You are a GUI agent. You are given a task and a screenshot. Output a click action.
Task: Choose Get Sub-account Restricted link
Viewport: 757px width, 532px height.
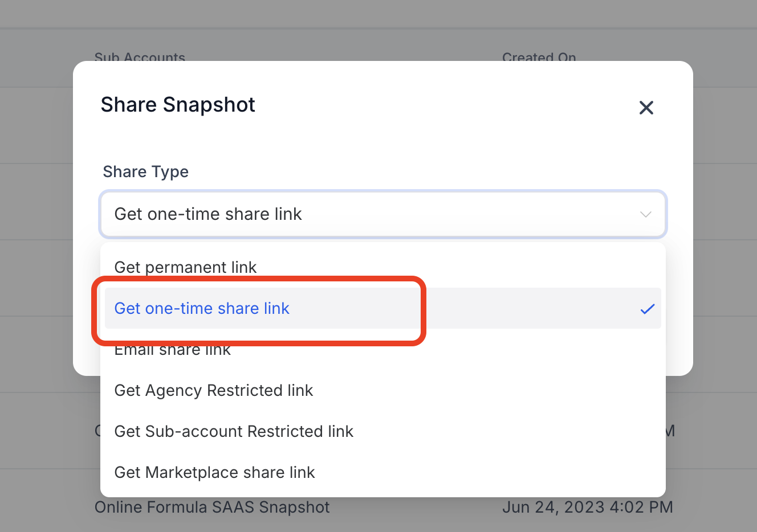pos(234,431)
